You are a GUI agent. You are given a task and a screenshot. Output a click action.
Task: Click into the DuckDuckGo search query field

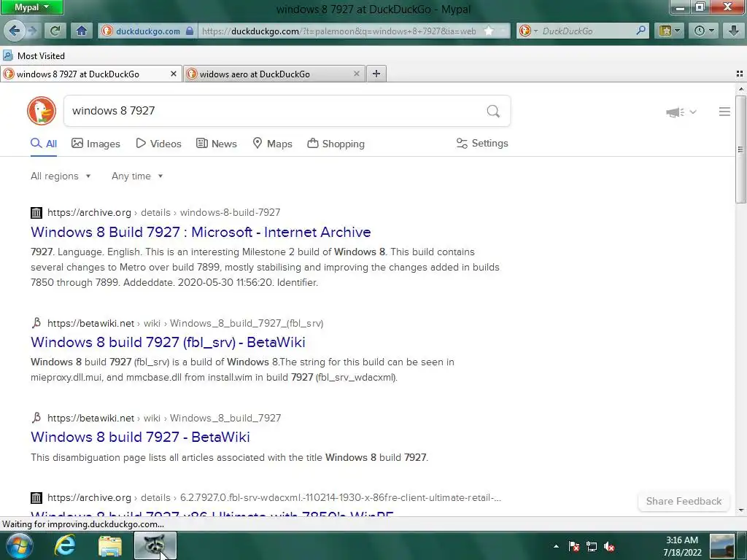274,111
